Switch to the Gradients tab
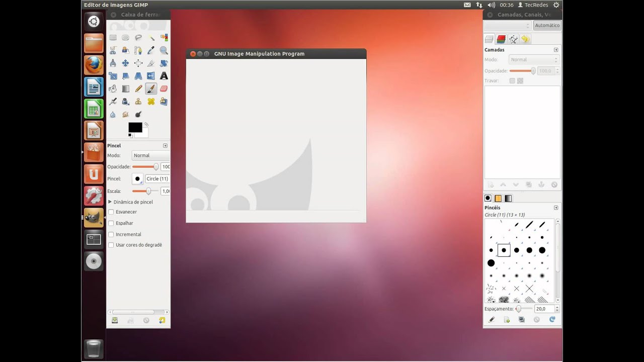The width and height of the screenshot is (644, 362). pyautogui.click(x=508, y=198)
